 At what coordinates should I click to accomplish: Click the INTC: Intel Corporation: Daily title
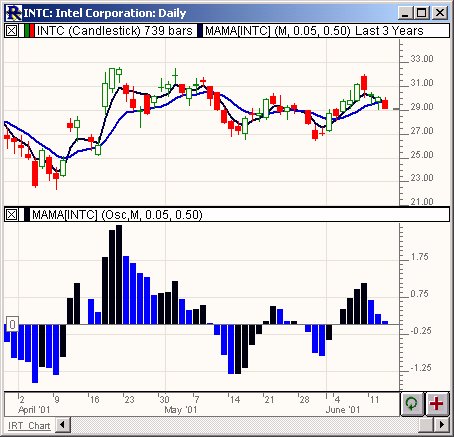[x=105, y=13]
